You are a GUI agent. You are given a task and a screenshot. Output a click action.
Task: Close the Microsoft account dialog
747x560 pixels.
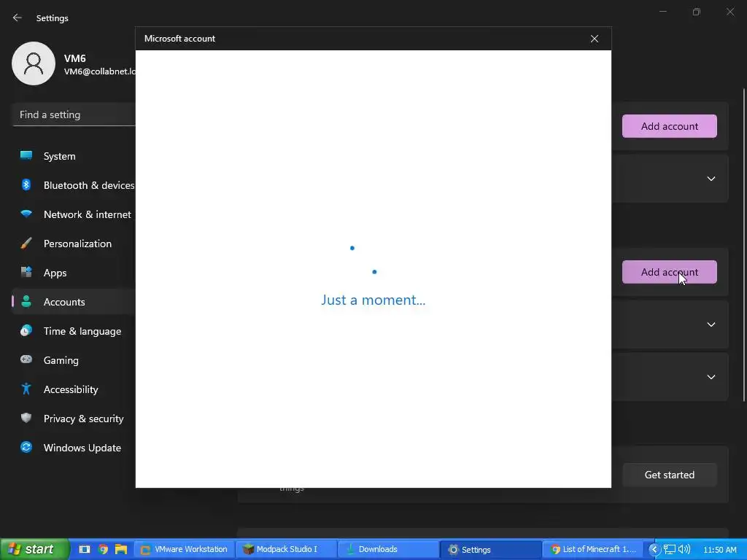594,39
